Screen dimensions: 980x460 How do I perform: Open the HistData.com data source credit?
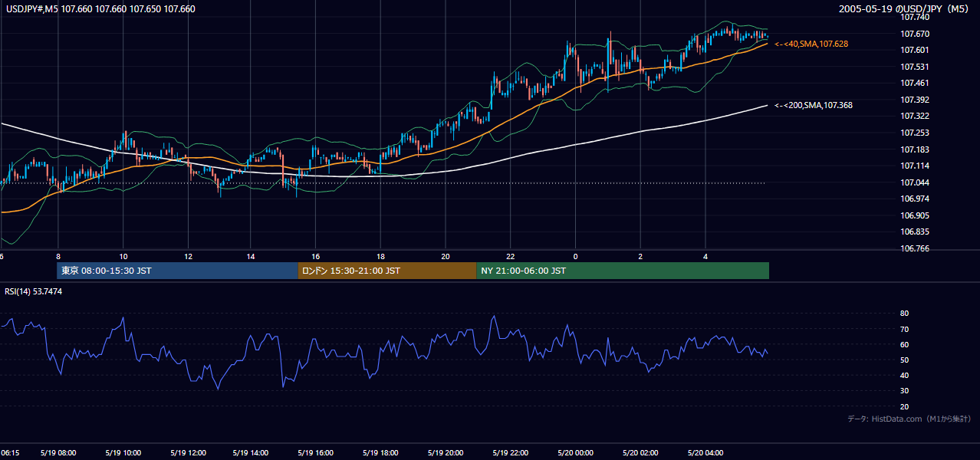(909, 419)
